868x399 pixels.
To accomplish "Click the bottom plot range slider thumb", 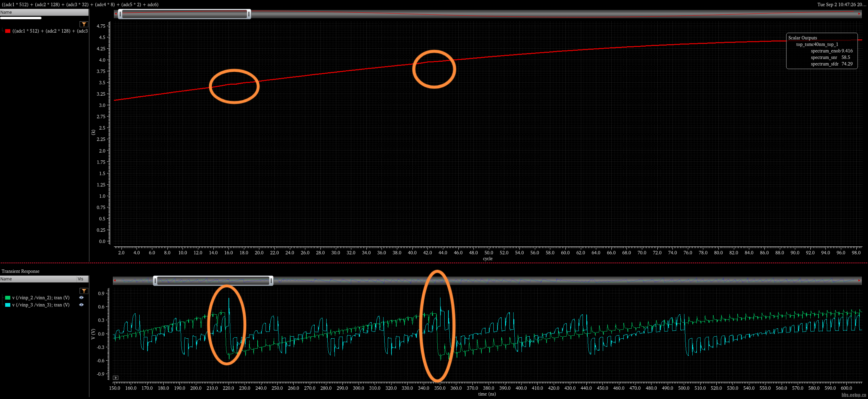I will [x=213, y=281].
